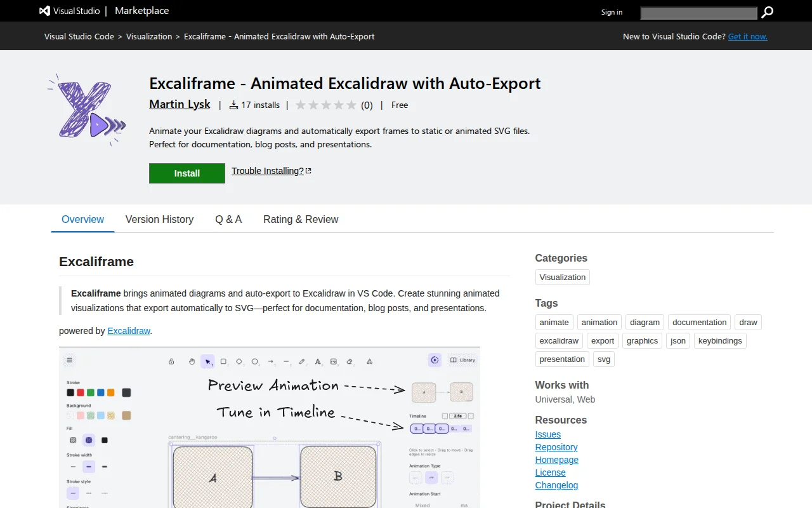Click the documentation tag
812x508 pixels.
click(x=699, y=322)
